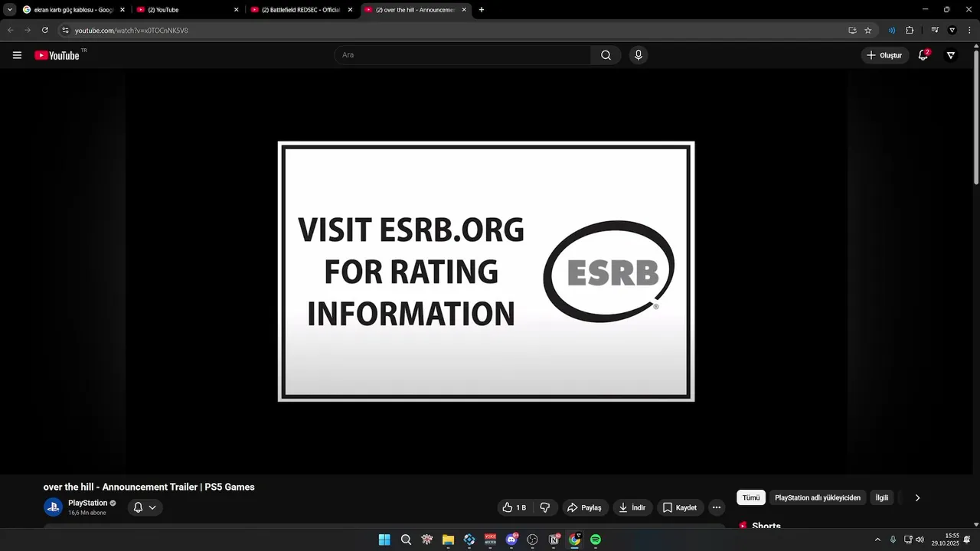Screen dimensions: 980x551
Task: View site information icon in address bar
Action: tap(65, 31)
